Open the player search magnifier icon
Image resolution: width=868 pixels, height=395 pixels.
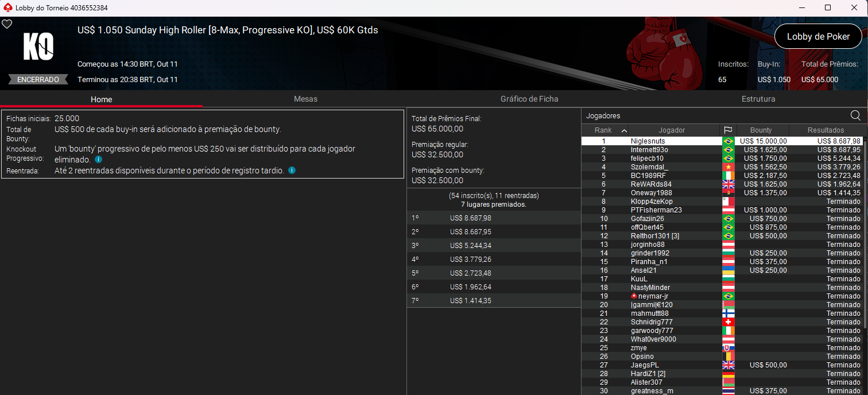[x=855, y=115]
